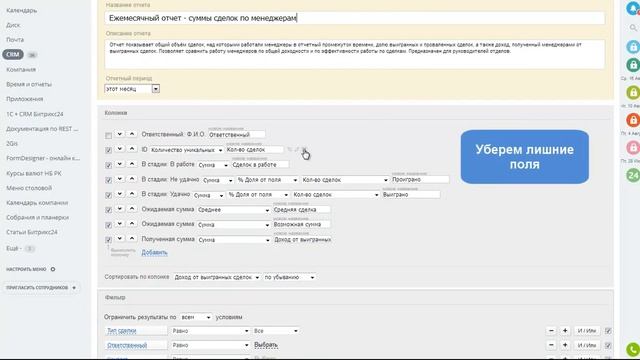The height and width of the screenshot is (360, 640).
Task: Move 'В стадии: Не удачно' column up
Action: (132, 179)
